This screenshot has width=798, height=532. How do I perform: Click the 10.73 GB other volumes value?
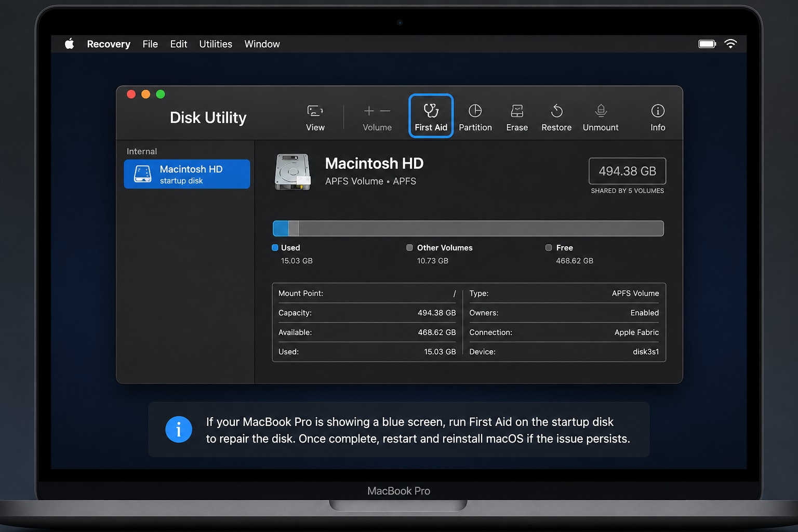tap(432, 261)
